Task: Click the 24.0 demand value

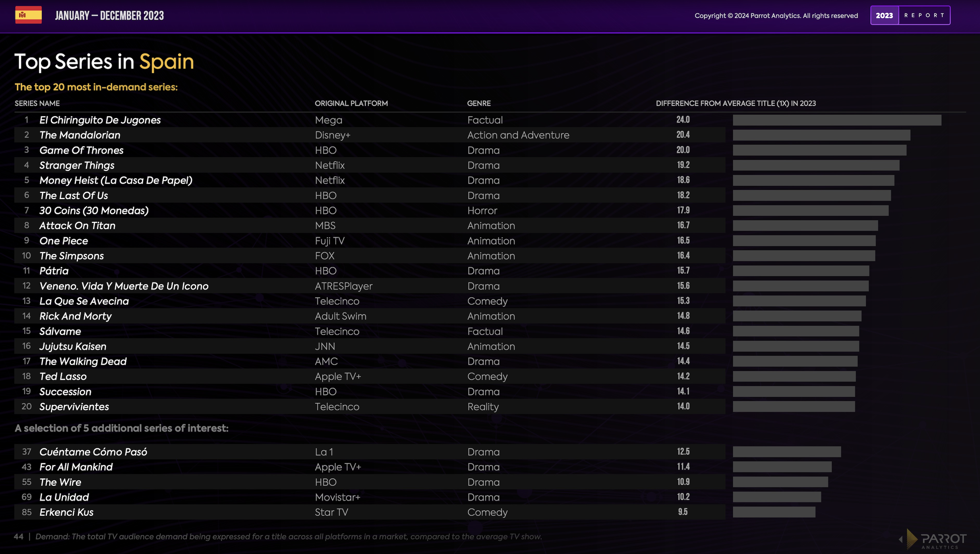Action: 683,120
